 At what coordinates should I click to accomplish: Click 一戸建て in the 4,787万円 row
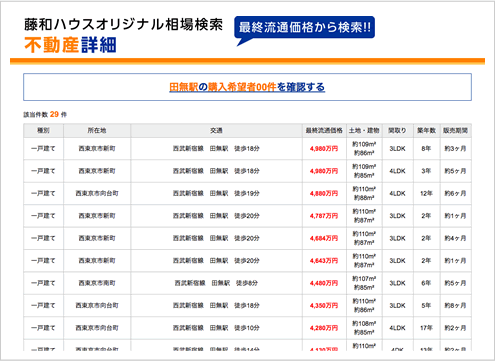coord(43,216)
